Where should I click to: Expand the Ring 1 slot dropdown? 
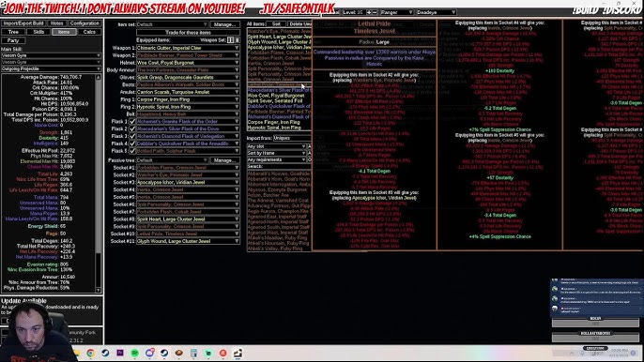coord(188,99)
